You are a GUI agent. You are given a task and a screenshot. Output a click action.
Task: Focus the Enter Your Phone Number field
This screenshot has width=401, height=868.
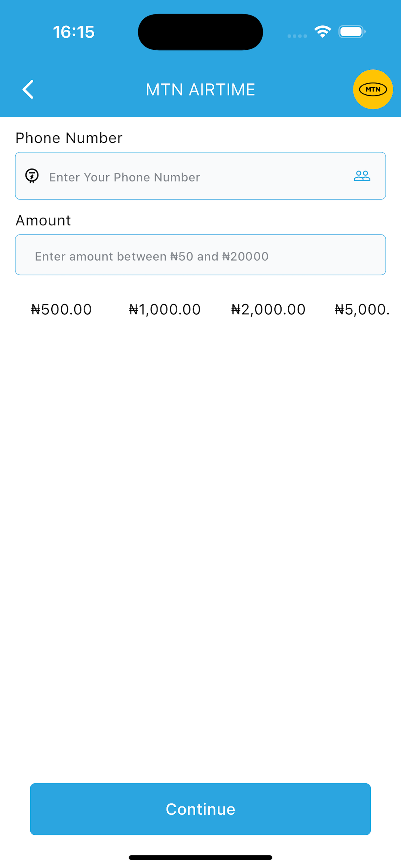200,176
